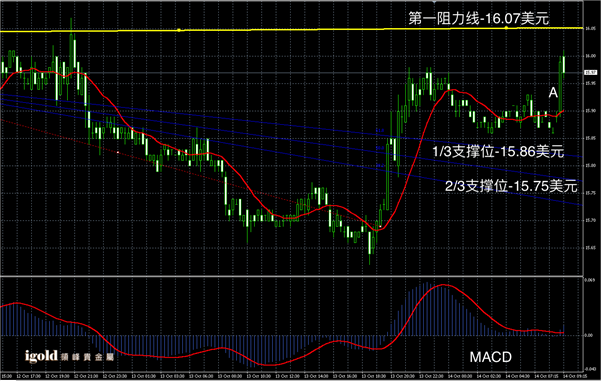Click the yellow anchor point on resistance line's left

point(179,30)
